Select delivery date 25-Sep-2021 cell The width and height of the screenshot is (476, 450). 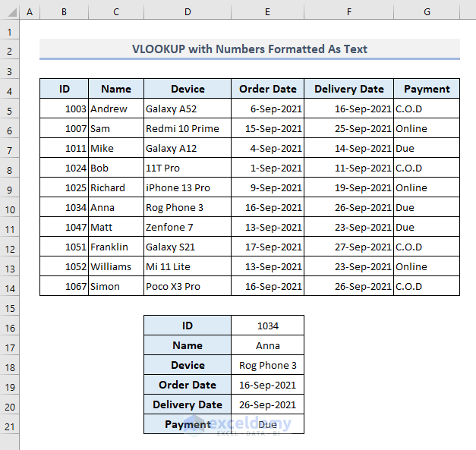(x=349, y=128)
